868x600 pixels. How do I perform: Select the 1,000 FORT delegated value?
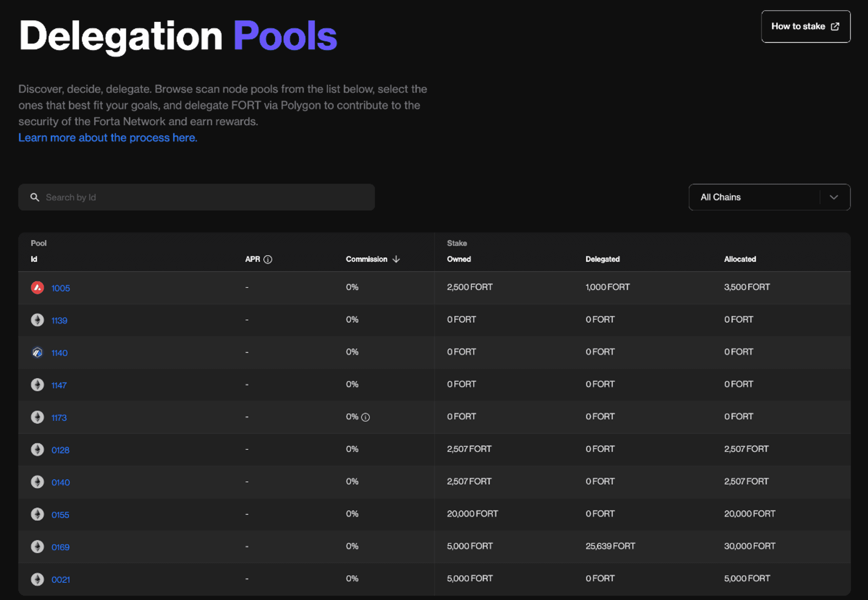pos(607,287)
